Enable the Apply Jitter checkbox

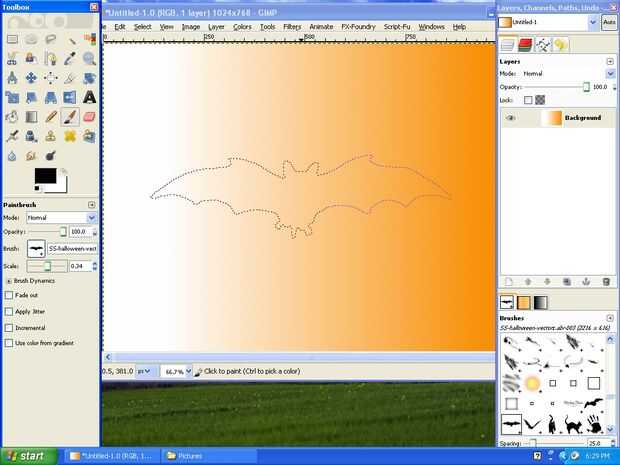(9, 312)
